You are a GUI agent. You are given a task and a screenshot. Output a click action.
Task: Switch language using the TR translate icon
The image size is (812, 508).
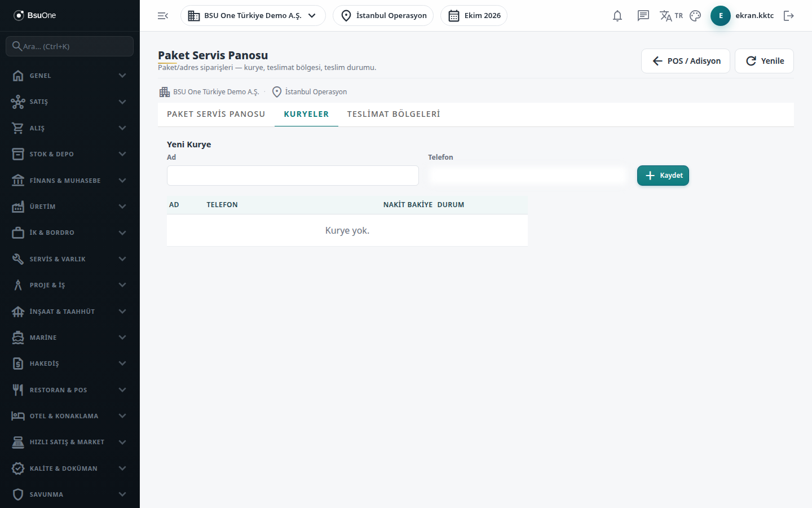coord(672,16)
